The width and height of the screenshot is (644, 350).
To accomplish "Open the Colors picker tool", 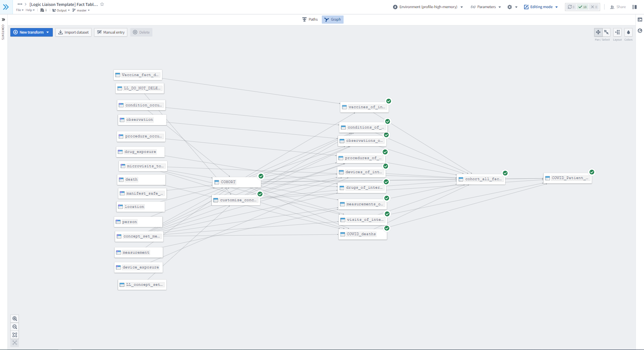I will click(628, 32).
